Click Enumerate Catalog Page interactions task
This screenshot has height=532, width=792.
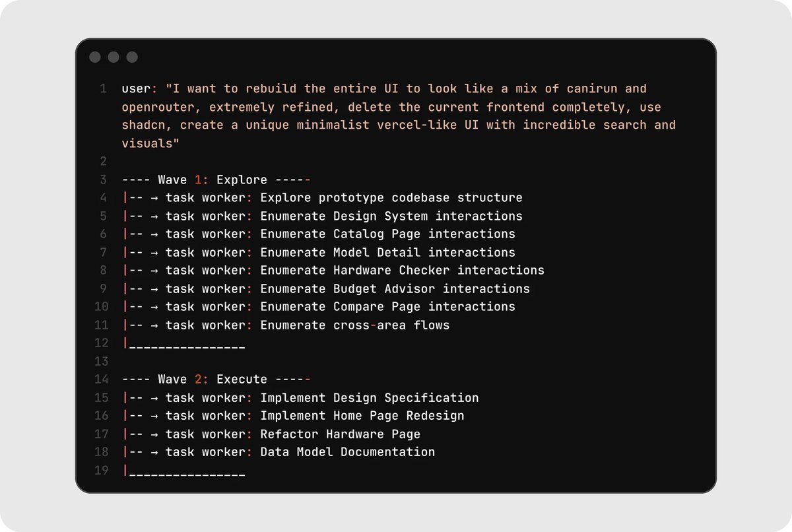[387, 234]
